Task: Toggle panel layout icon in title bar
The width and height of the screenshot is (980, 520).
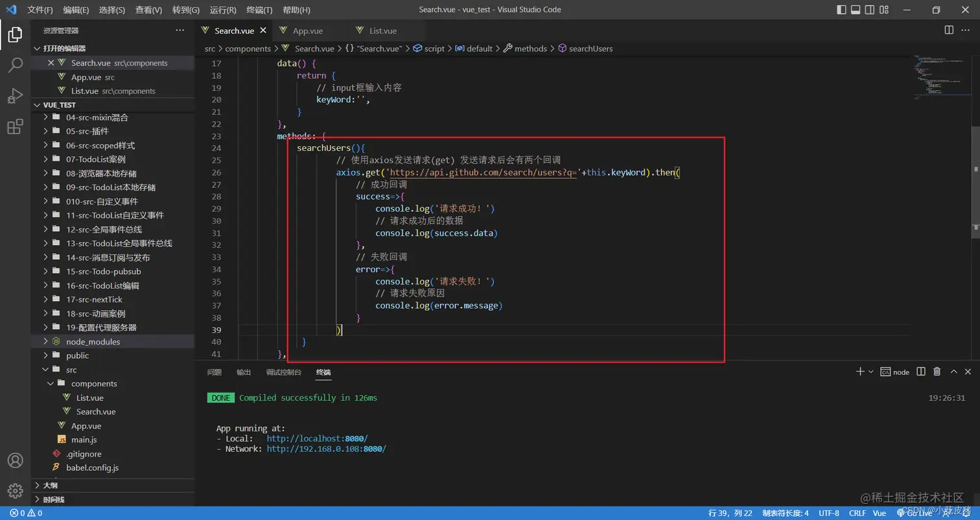Action: 856,10
